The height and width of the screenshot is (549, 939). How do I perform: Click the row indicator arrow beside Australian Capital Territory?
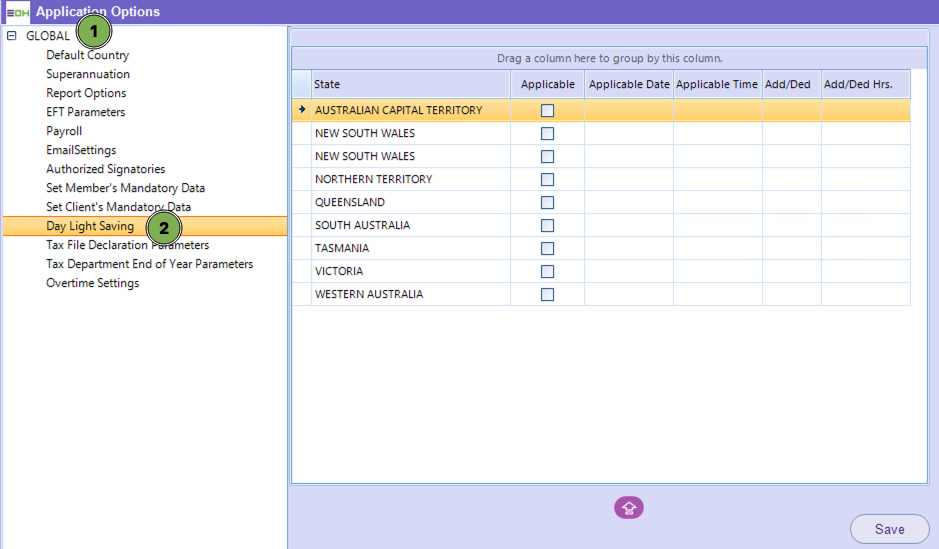[302, 110]
